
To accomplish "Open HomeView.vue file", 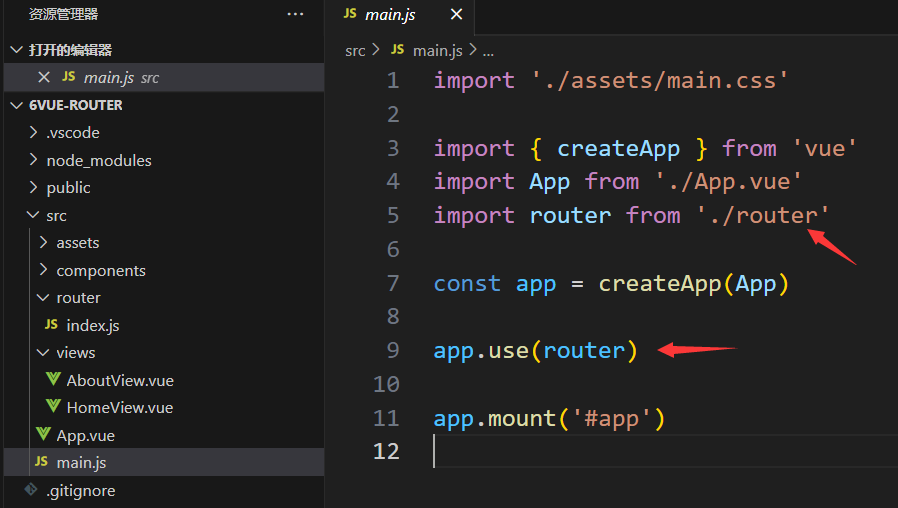I will pos(120,408).
